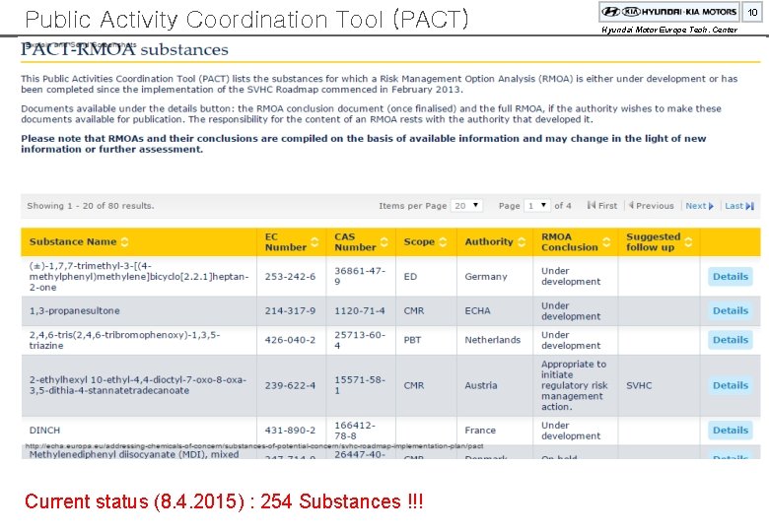
Task: Click the 2-ethylhexyl stannatetradecanoate substance name
Action: [138, 385]
